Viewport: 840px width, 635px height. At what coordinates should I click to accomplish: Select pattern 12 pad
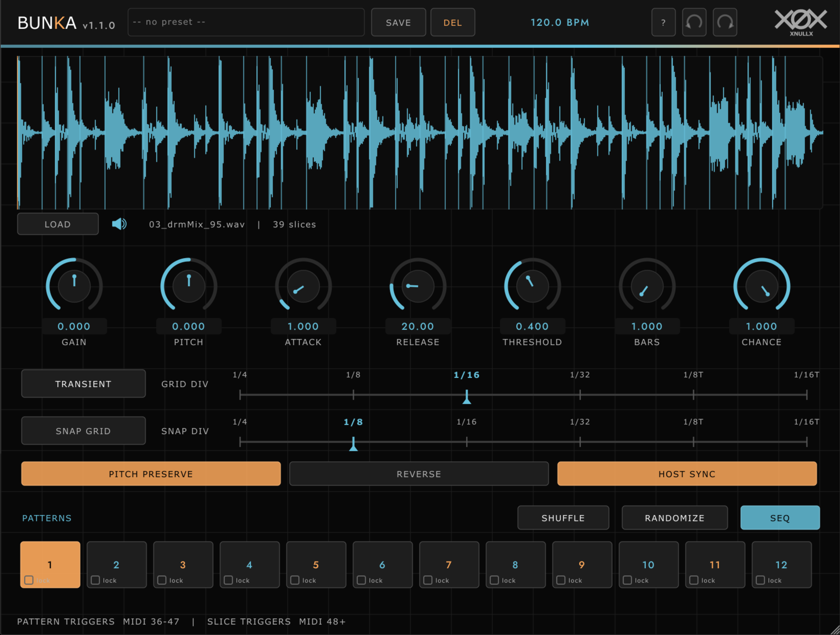782,565
